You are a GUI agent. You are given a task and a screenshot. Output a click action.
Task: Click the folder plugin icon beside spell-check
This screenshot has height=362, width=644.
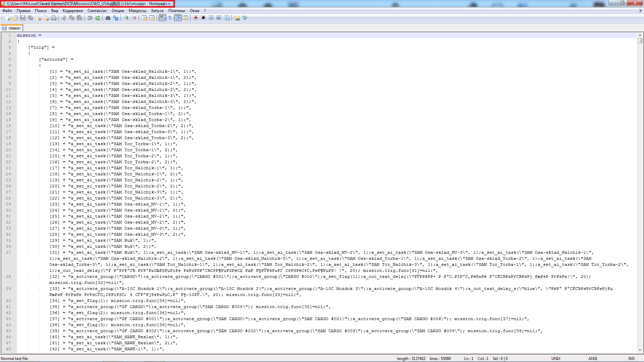(237, 18)
